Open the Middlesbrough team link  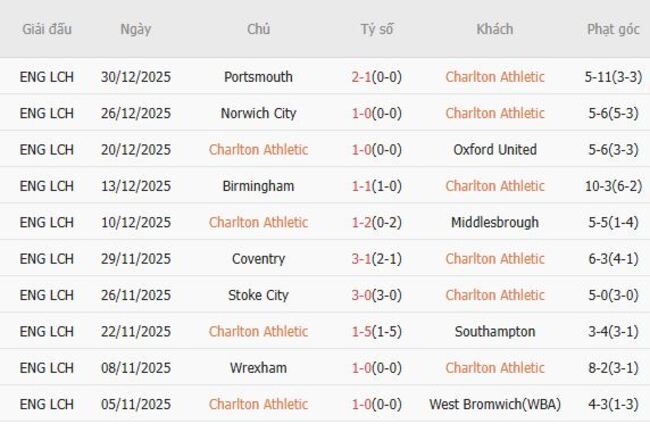495,222
